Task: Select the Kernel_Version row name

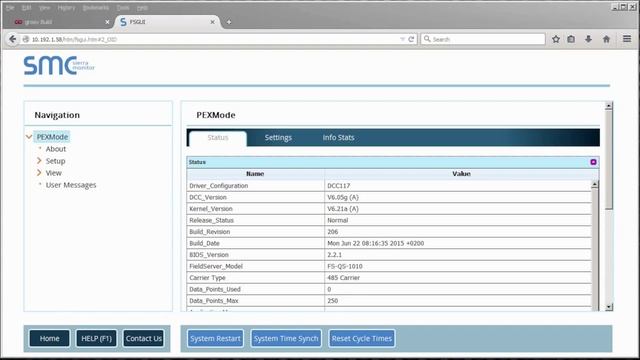Action: point(211,209)
